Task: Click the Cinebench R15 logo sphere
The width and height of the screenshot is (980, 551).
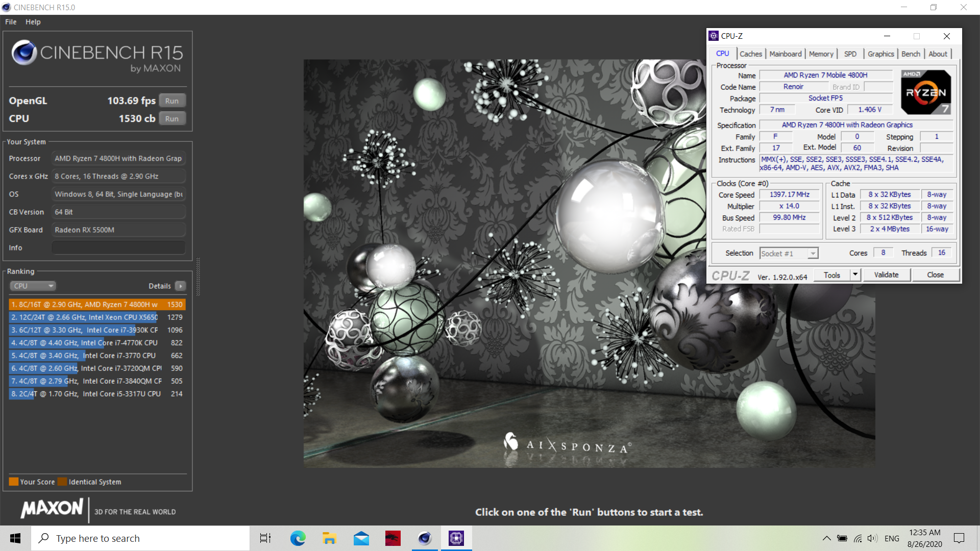Action: [x=24, y=52]
